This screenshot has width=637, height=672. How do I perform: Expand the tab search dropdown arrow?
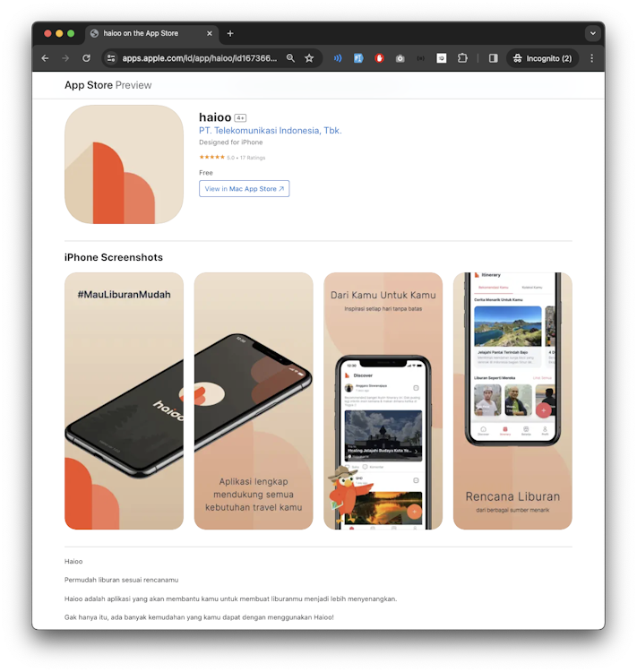click(592, 33)
